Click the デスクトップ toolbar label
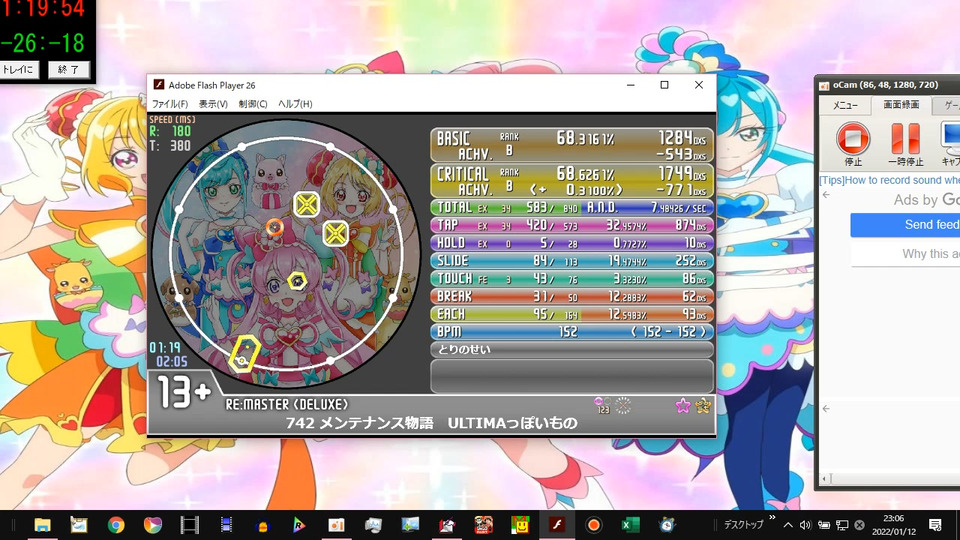This screenshot has height=540, width=960. [743, 525]
